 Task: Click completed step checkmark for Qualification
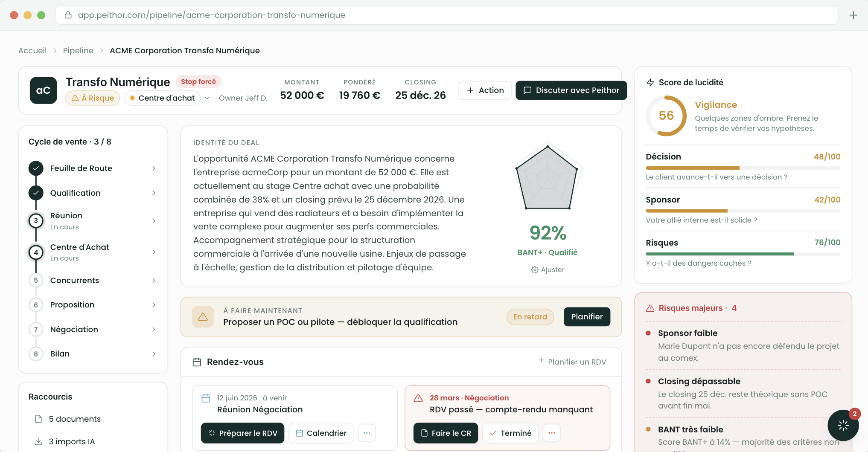36,193
